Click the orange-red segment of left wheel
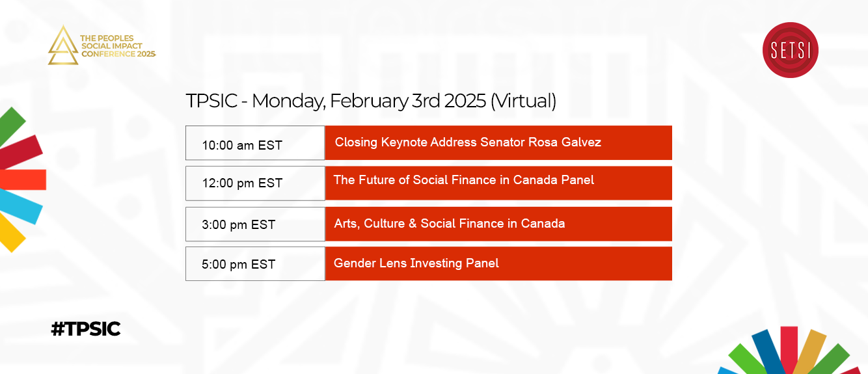The width and height of the screenshot is (868, 374). point(23,180)
